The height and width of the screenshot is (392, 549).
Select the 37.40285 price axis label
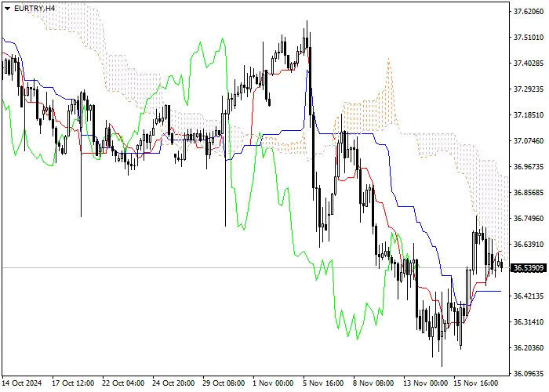coord(529,64)
